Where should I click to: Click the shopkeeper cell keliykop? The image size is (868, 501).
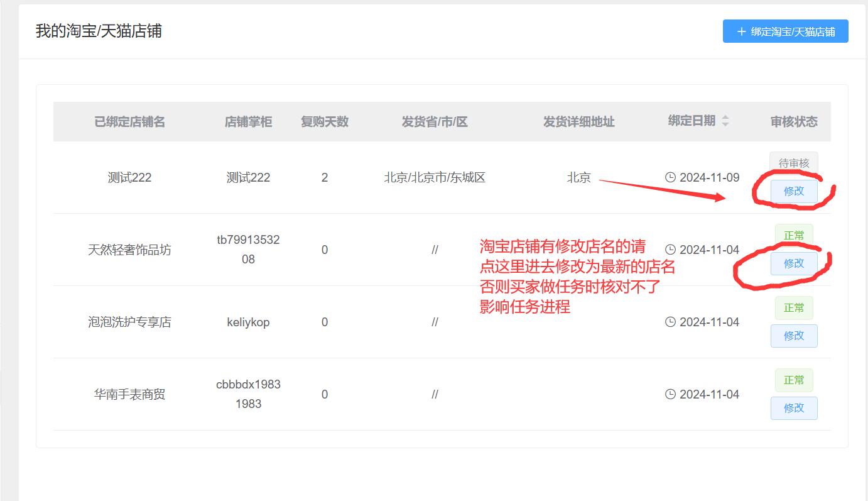[x=248, y=322]
